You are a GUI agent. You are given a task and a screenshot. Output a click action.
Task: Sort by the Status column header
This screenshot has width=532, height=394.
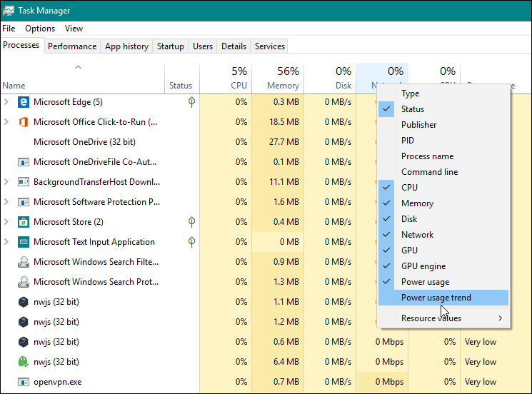[x=182, y=79]
